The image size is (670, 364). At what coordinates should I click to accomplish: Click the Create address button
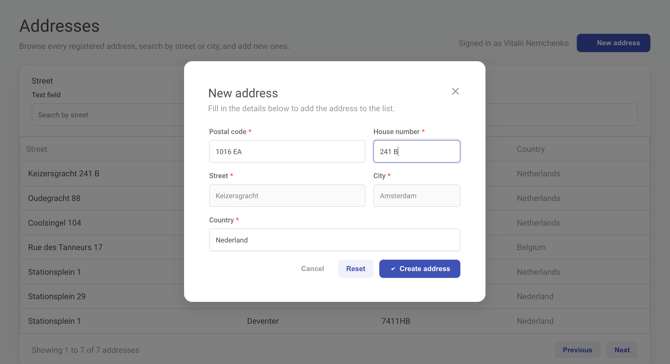420,269
